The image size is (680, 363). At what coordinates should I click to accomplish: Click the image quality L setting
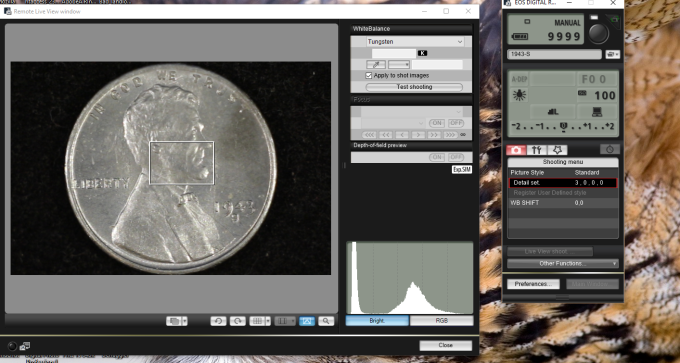click(x=552, y=112)
